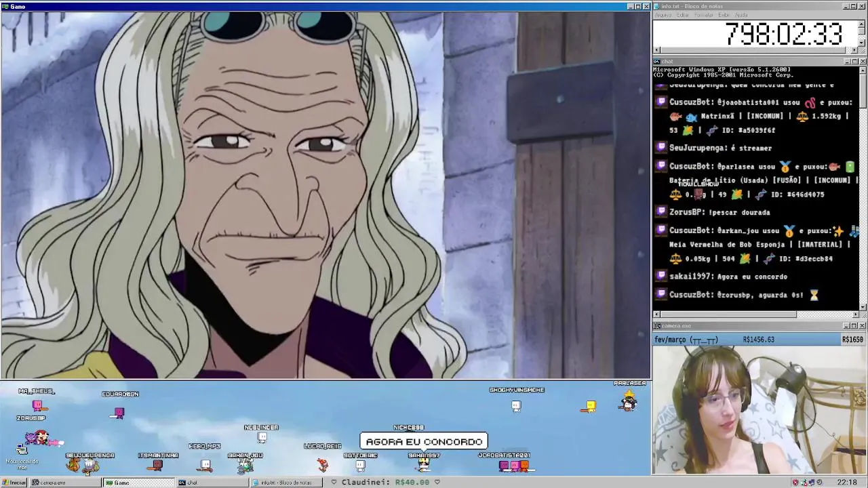Click the R$1650 goal value
The height and width of the screenshot is (488, 868).
tap(852, 340)
